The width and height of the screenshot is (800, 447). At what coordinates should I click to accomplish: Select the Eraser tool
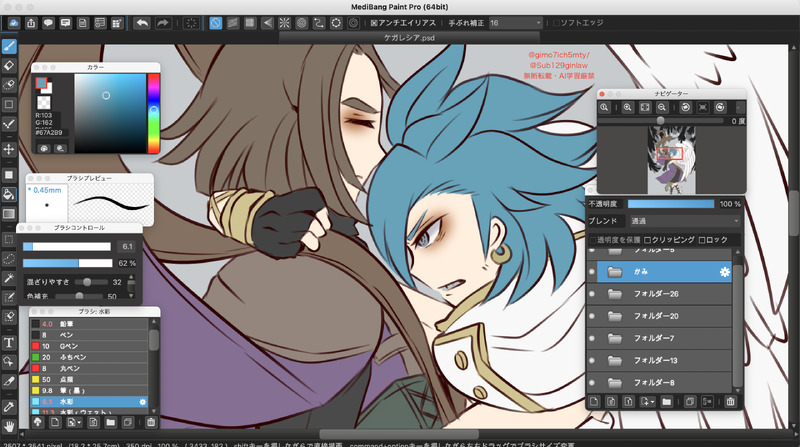tap(9, 66)
